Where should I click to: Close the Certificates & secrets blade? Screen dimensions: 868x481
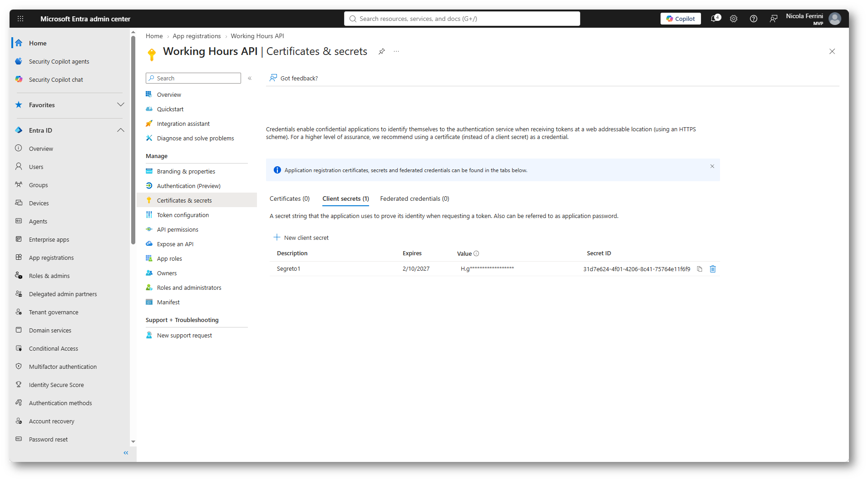[832, 51]
